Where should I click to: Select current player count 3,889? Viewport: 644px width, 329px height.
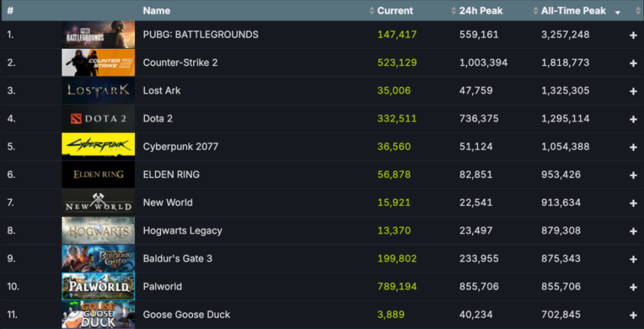(x=391, y=315)
